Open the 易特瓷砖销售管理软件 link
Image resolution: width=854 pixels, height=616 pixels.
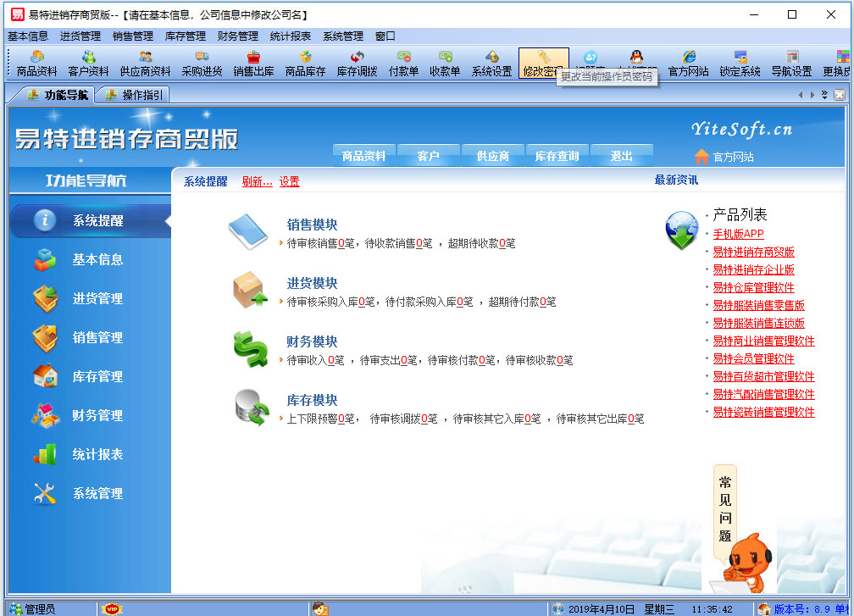coord(763,413)
